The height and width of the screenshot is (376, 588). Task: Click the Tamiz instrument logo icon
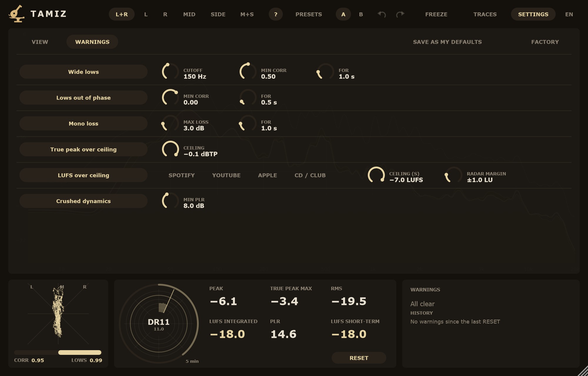coord(16,14)
